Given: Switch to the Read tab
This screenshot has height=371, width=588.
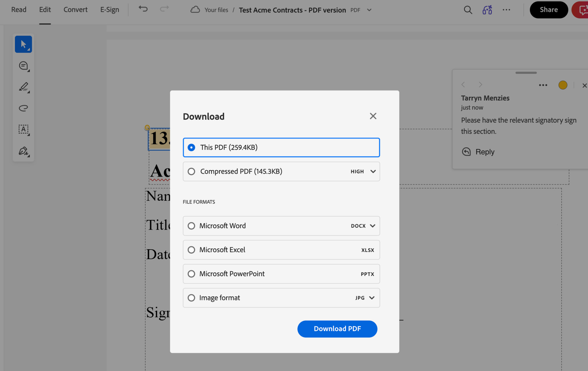Looking at the screenshot, I should point(19,9).
